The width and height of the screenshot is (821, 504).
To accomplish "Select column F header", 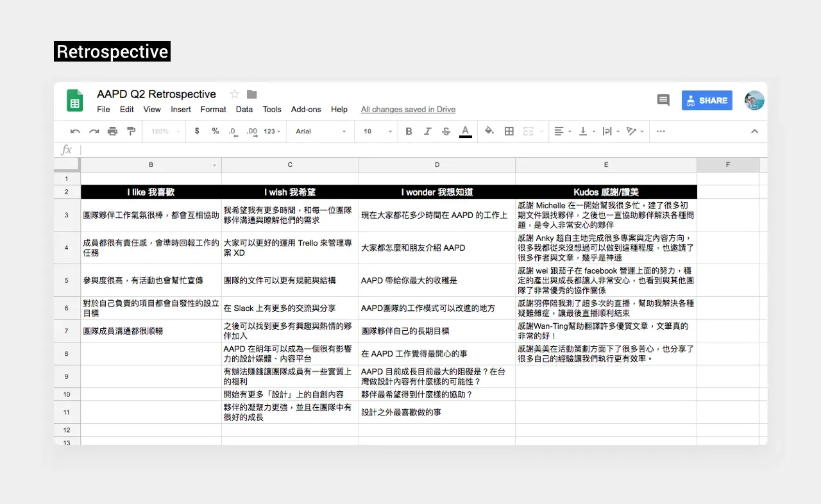I will pyautogui.click(x=728, y=165).
